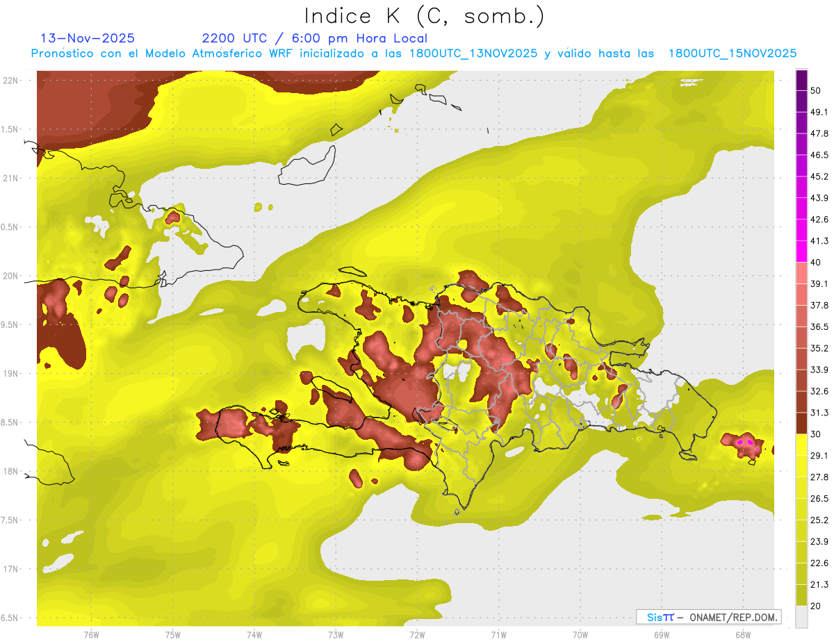Pick the light gray color bar segment below 20
The image size is (834, 644).
click(x=802, y=616)
